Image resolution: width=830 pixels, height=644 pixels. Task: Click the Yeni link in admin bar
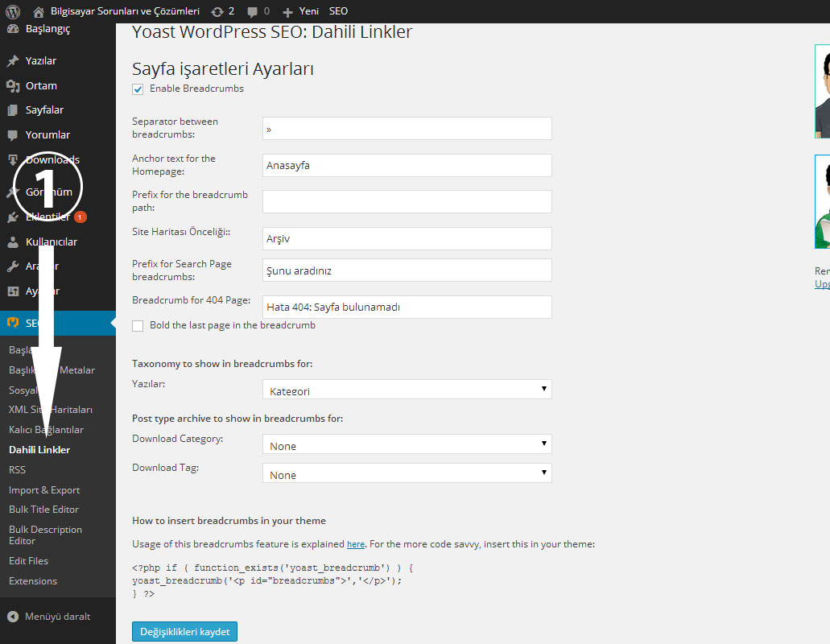pos(308,11)
